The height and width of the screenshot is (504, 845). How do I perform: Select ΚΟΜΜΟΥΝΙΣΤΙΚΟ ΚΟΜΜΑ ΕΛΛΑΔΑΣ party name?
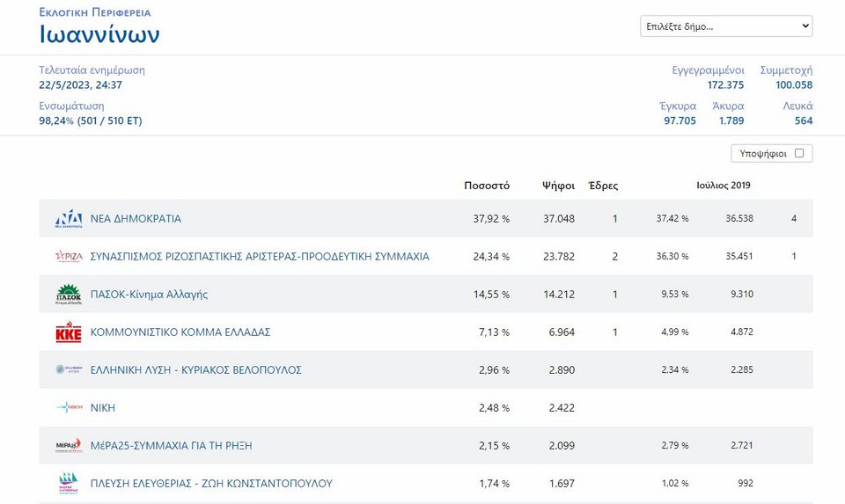(x=180, y=332)
